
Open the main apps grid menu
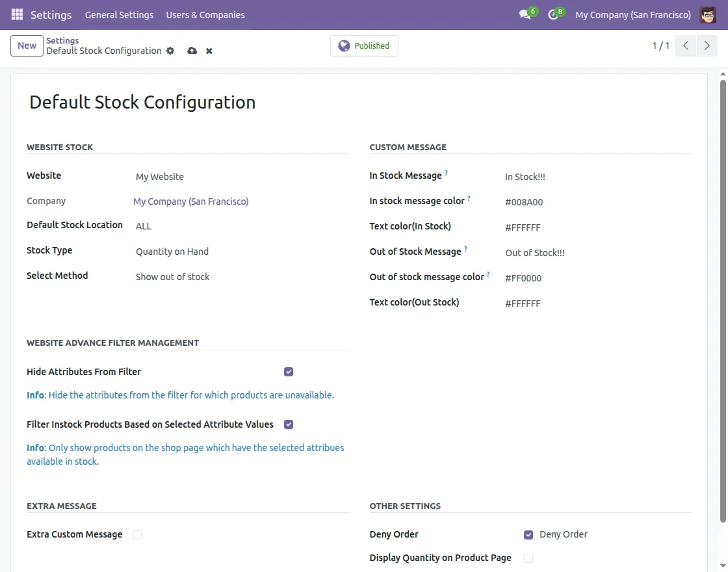[x=17, y=14]
